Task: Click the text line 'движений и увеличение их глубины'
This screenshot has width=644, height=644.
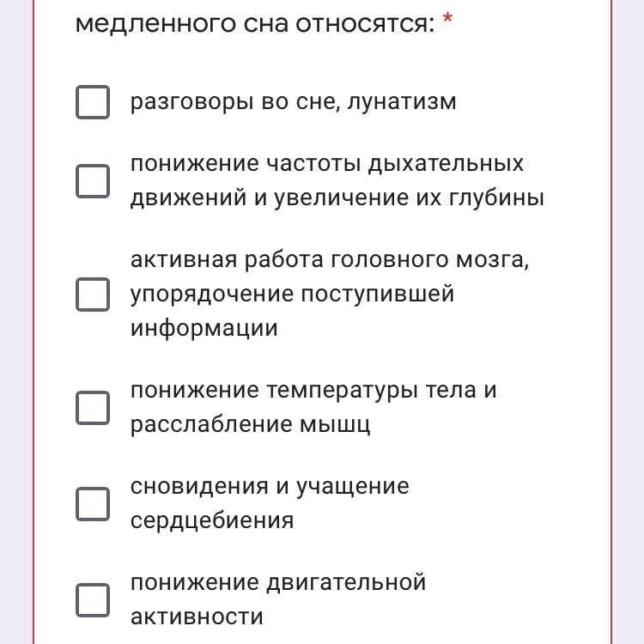Action: pos(337,198)
